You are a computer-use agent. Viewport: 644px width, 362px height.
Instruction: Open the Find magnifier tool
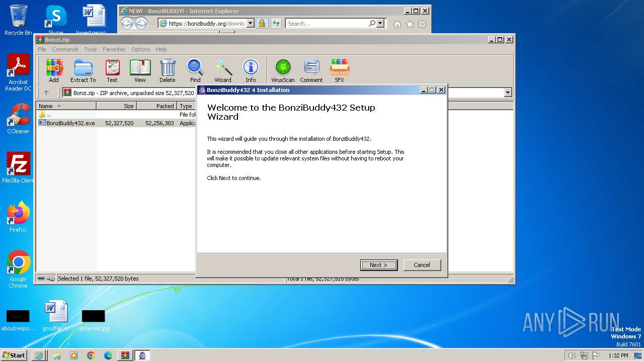pyautogui.click(x=195, y=70)
